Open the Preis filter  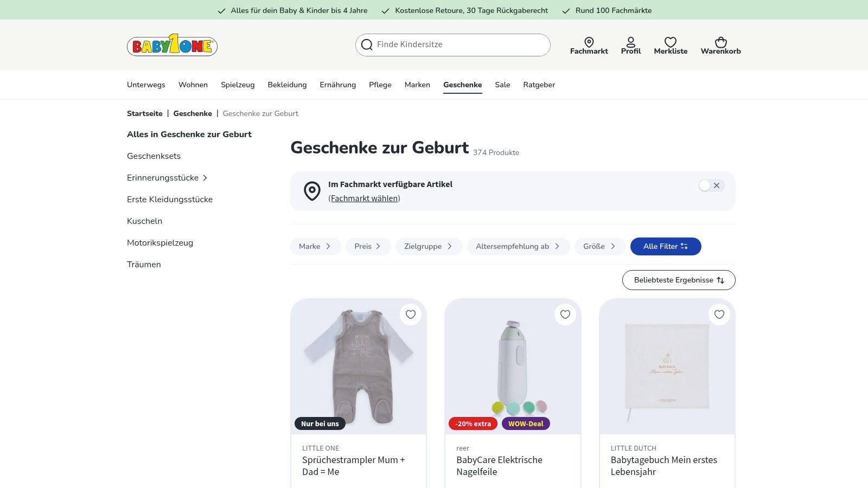pyautogui.click(x=368, y=246)
